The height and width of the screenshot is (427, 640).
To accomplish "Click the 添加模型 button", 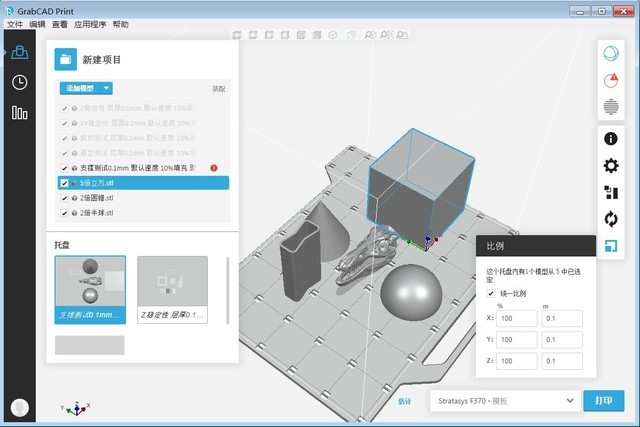I will pos(80,88).
